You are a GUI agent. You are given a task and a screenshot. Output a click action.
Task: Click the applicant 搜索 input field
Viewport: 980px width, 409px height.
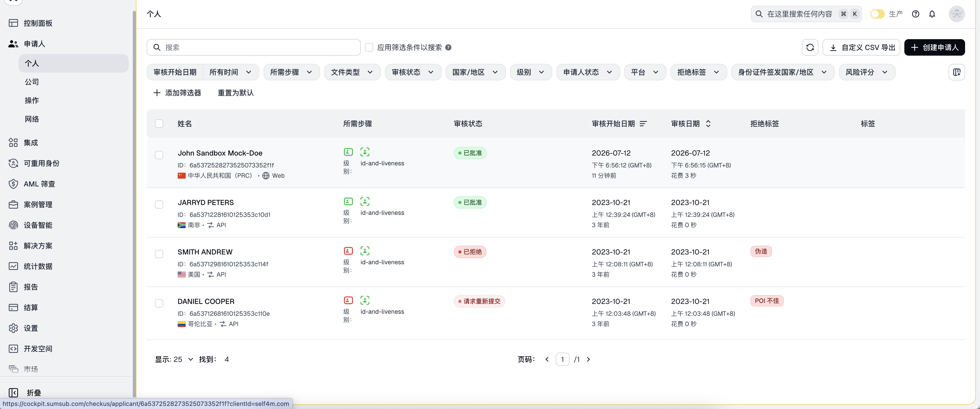click(253, 47)
